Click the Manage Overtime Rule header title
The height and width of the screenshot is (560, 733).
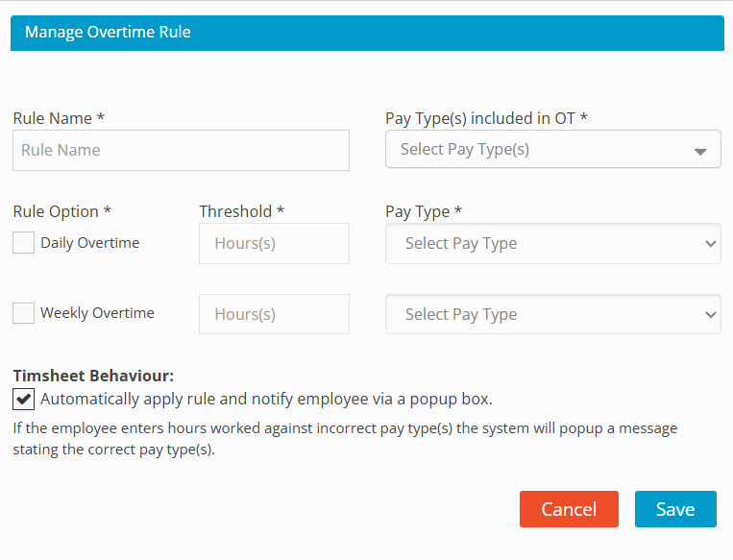[x=108, y=33]
